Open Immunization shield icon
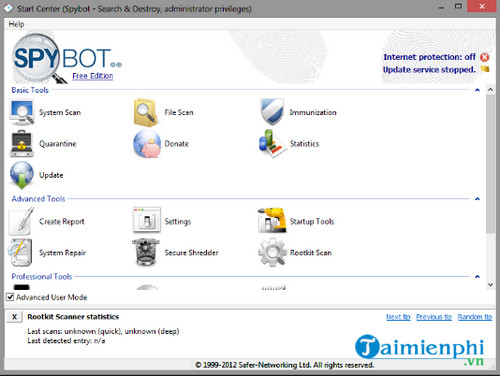The height and width of the screenshot is (376, 500). [x=272, y=112]
